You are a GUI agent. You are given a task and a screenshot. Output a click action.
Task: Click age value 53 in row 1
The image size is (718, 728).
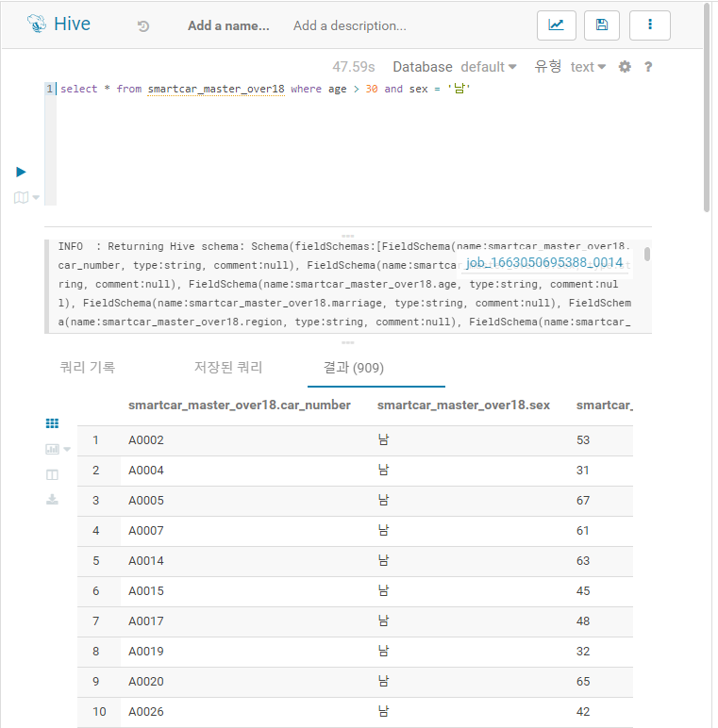pos(583,440)
